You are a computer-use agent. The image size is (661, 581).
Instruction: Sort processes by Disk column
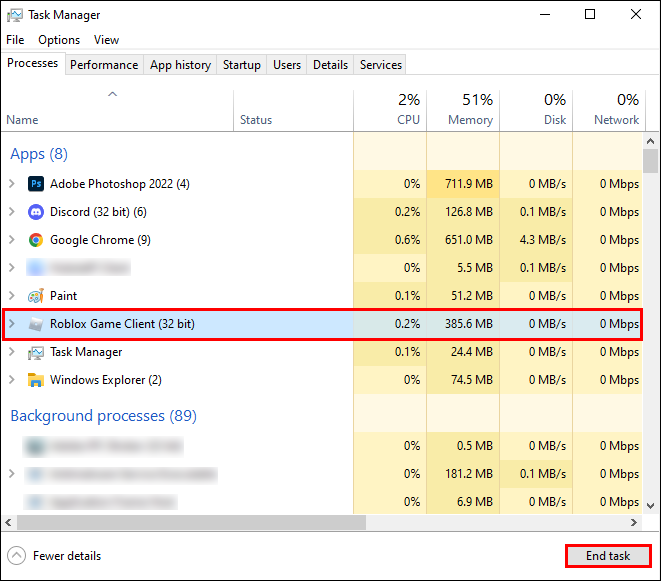click(536, 110)
